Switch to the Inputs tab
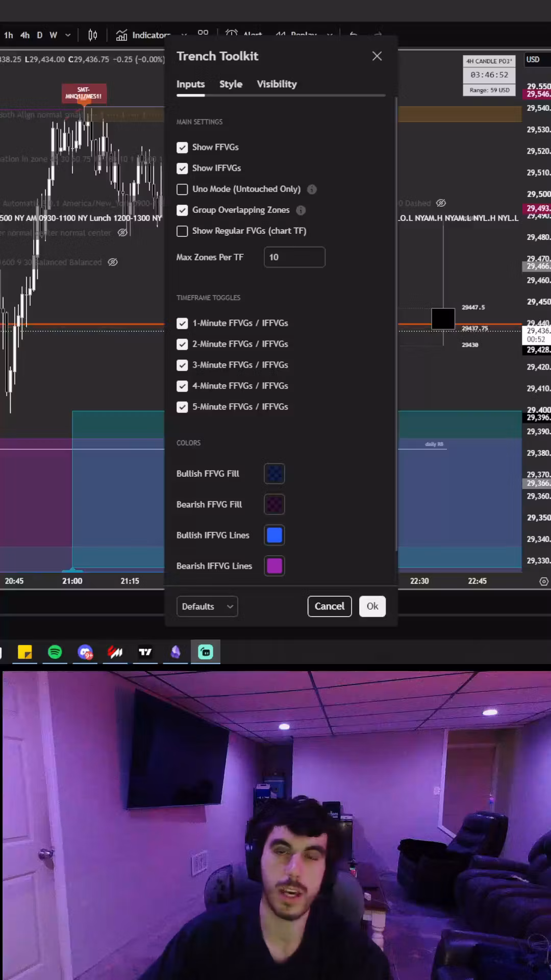 coord(190,84)
